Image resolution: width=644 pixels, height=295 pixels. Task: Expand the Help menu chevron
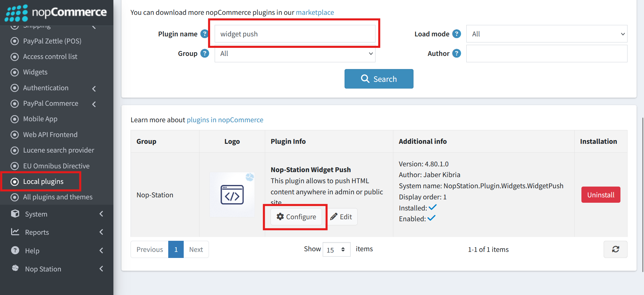coord(101,251)
